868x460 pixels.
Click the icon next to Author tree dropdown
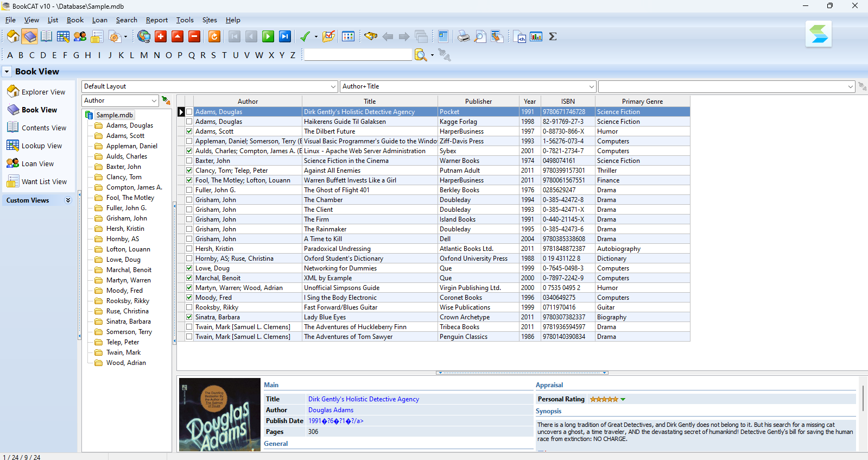pyautogui.click(x=166, y=100)
